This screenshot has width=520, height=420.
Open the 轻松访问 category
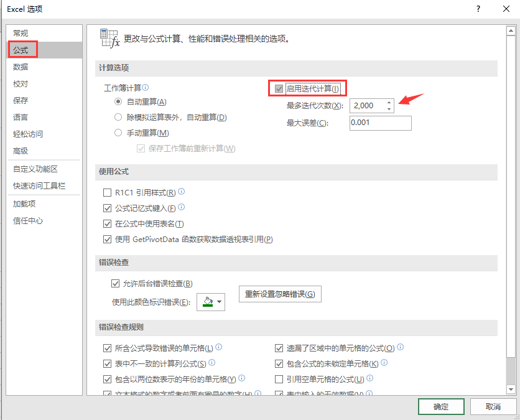44,134
